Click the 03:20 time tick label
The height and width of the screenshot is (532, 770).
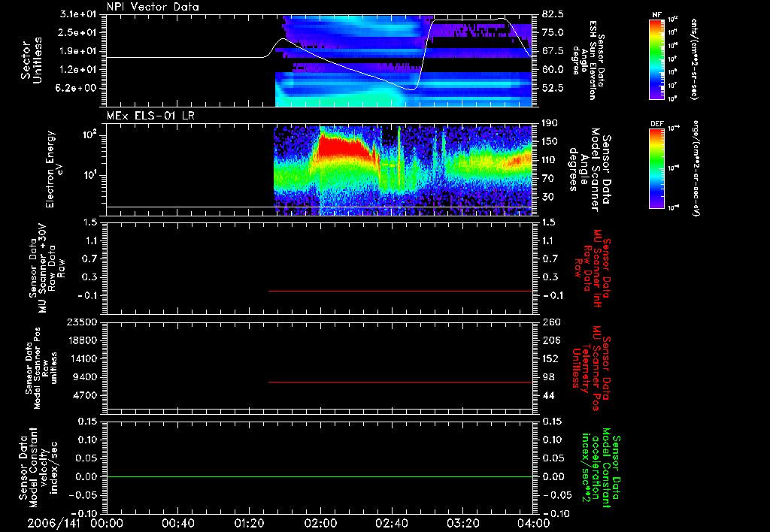(462, 523)
